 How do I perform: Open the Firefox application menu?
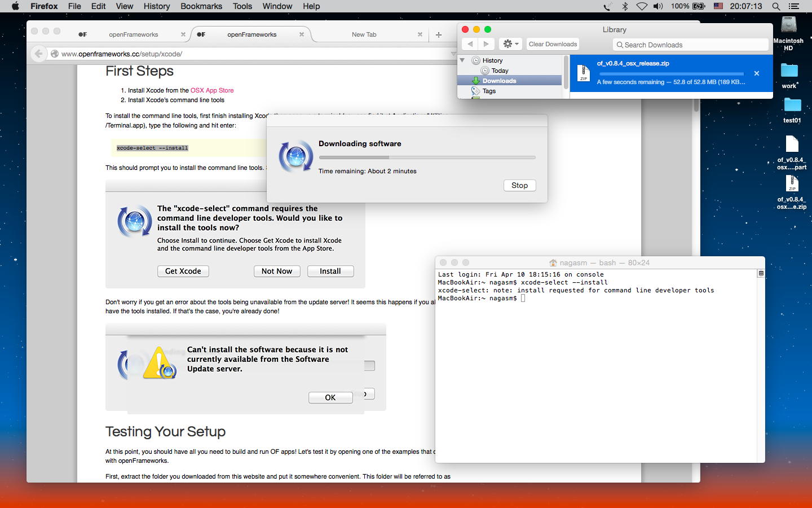tap(44, 6)
